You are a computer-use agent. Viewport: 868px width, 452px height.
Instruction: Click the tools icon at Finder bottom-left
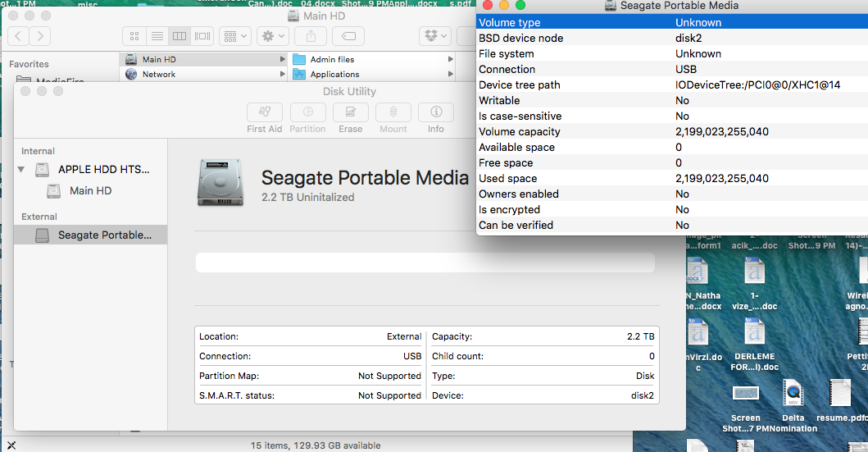click(11, 445)
